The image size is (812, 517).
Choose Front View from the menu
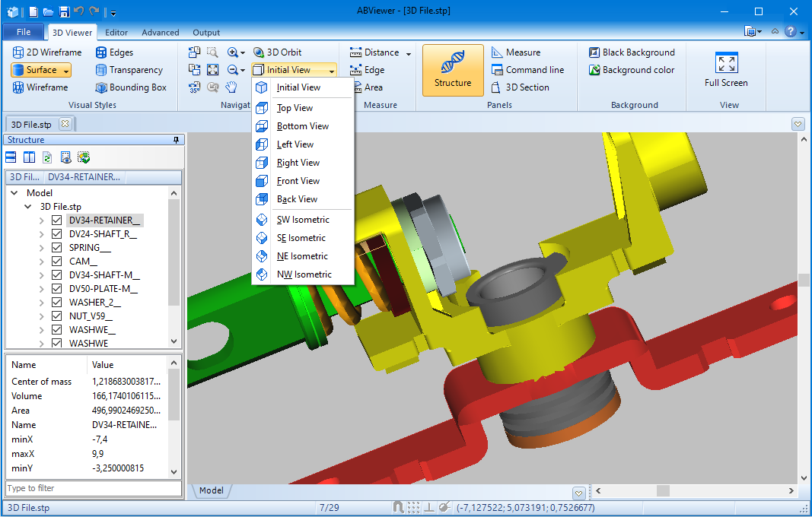tap(303, 181)
